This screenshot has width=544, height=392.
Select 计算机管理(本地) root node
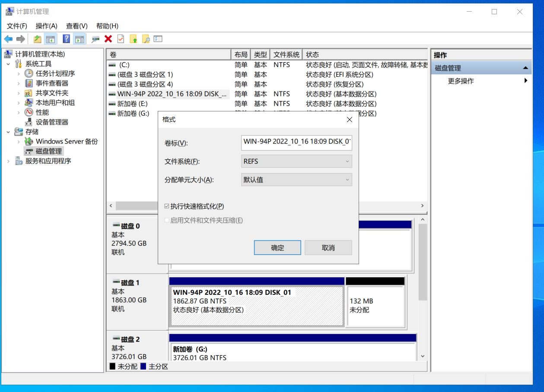pos(40,54)
